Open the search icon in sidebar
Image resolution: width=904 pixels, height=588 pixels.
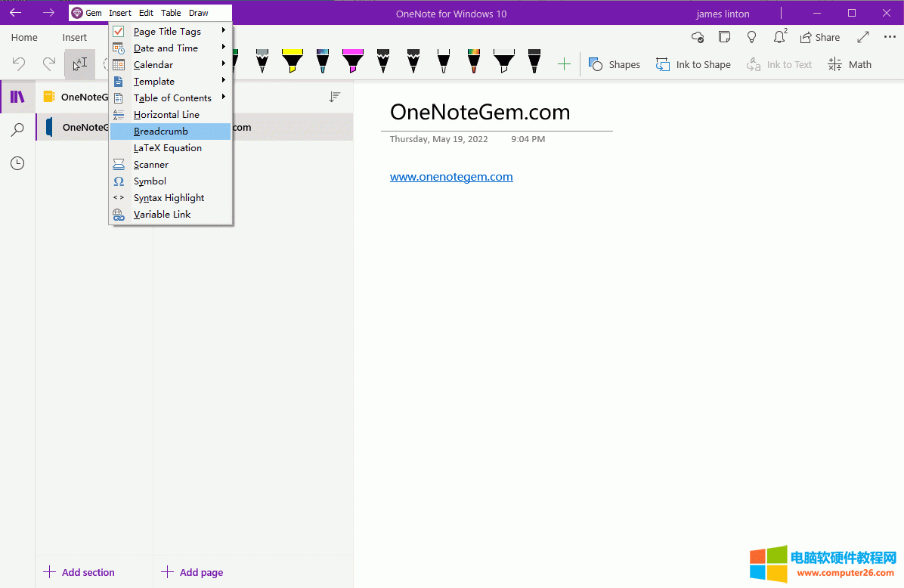tap(17, 130)
